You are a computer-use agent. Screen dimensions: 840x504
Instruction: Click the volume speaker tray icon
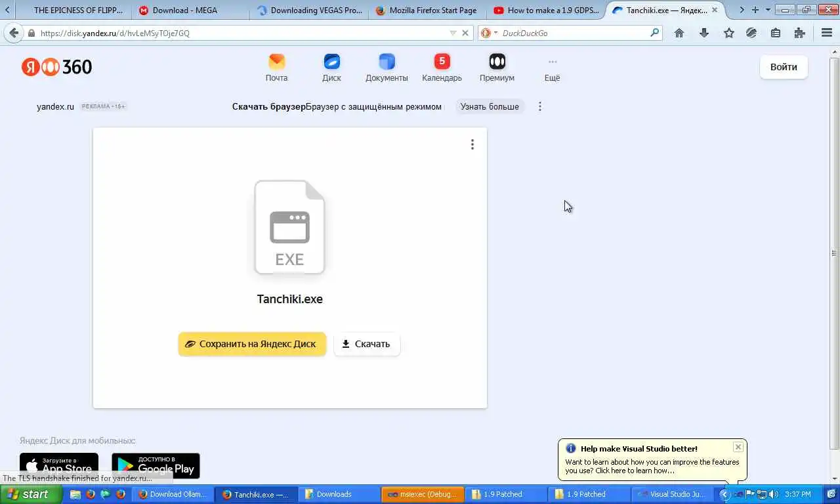click(773, 494)
